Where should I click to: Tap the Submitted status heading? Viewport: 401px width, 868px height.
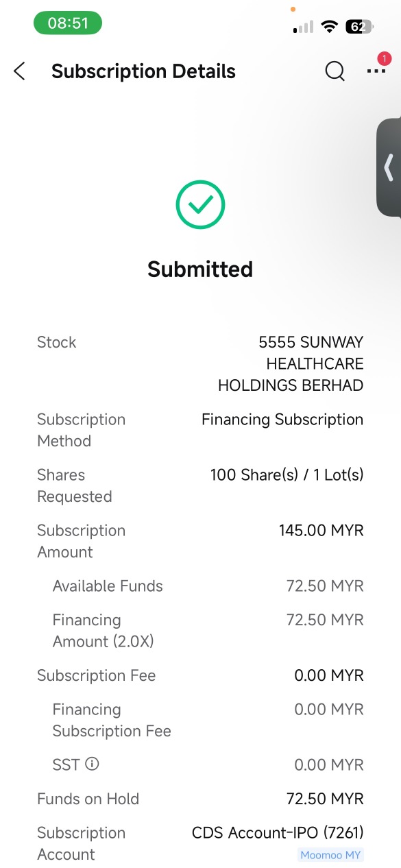point(200,269)
